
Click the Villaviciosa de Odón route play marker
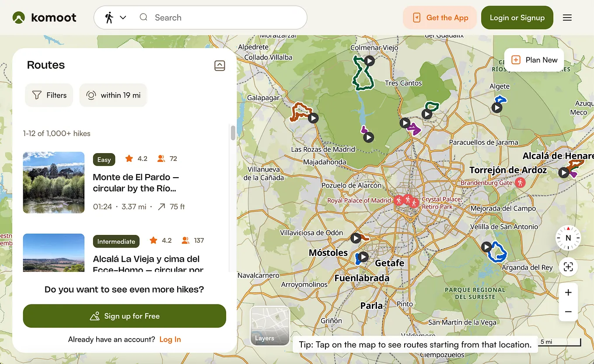[x=356, y=238]
